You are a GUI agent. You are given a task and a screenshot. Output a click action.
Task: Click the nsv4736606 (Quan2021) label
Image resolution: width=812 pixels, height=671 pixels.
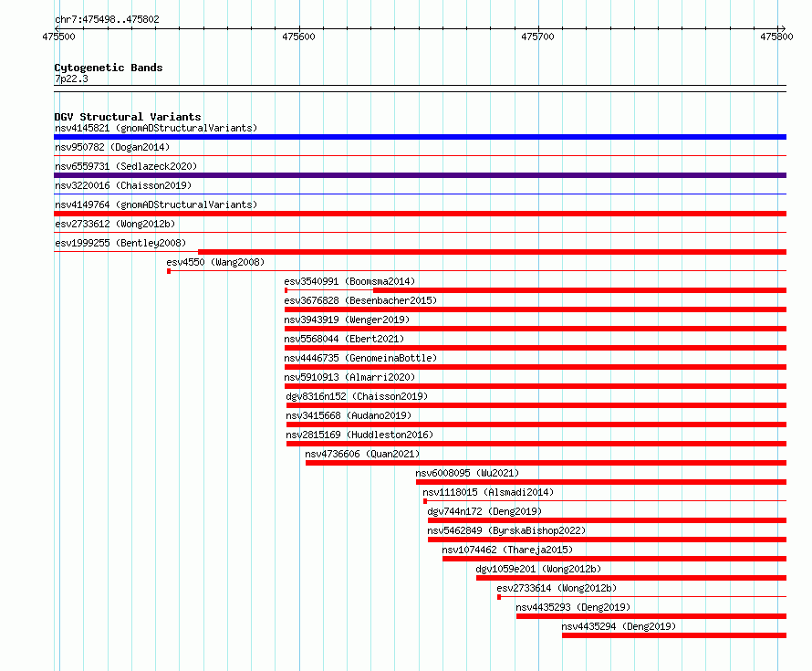point(362,454)
